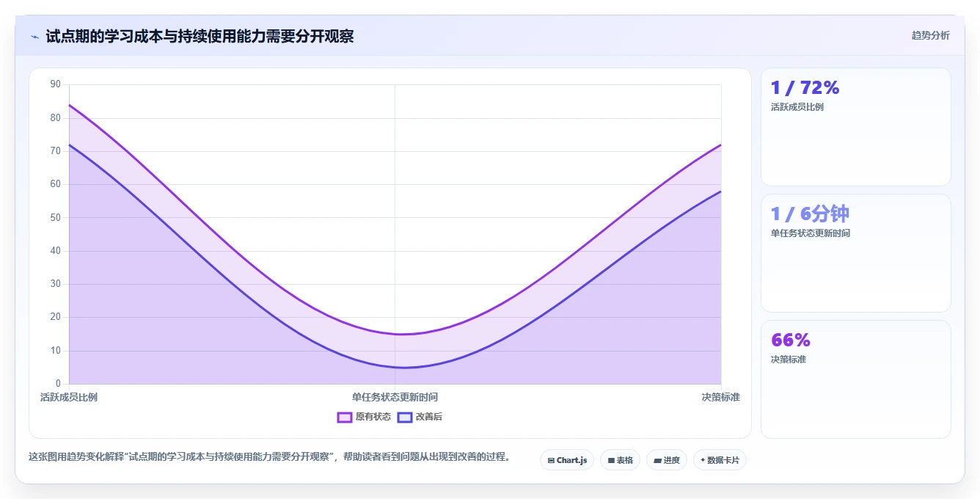The width and height of the screenshot is (980, 499).
Task: Click the 进度 tag button
Action: coord(667,460)
